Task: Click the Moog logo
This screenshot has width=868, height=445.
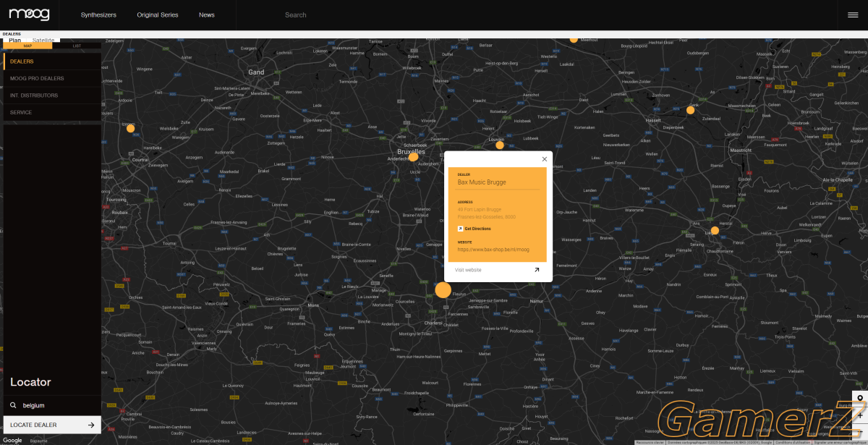Action: [x=29, y=13]
